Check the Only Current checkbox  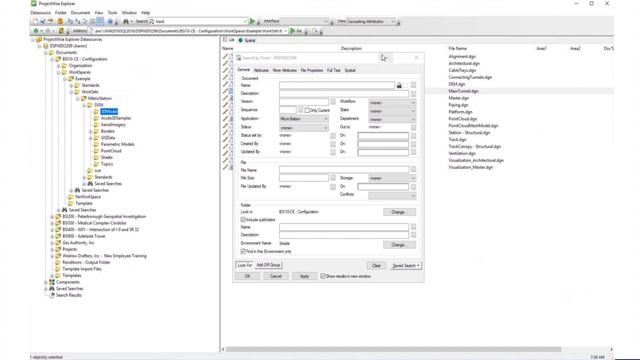307,110
